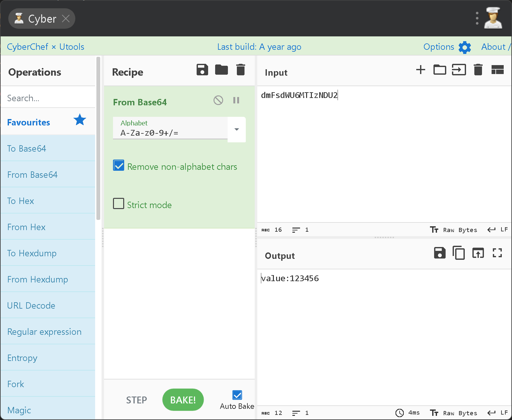Select Regular expression operation
512x420 pixels.
tap(48, 332)
